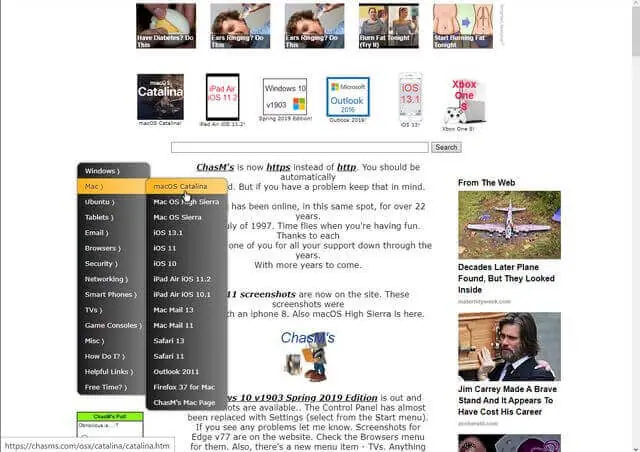Click the 'http' link in the announcement
The width and height of the screenshot is (640, 452).
[x=347, y=167]
